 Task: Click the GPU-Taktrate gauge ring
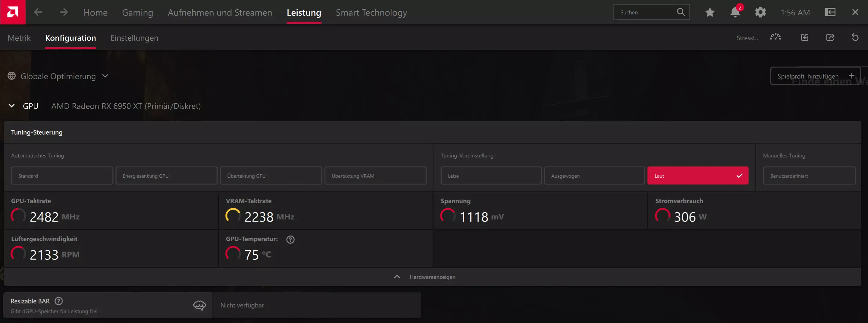pyautogui.click(x=18, y=216)
